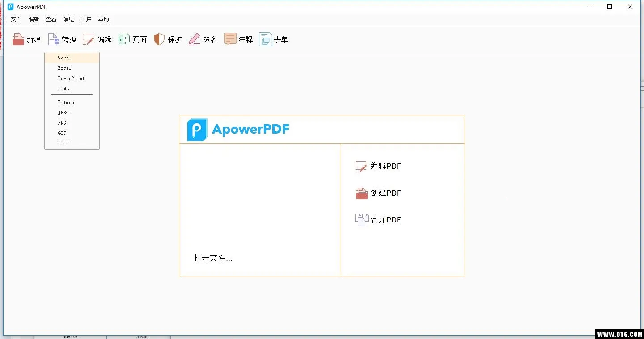This screenshot has width=644, height=339.
Task: Click the 表单 (Form) toolbar icon
Action: click(273, 39)
